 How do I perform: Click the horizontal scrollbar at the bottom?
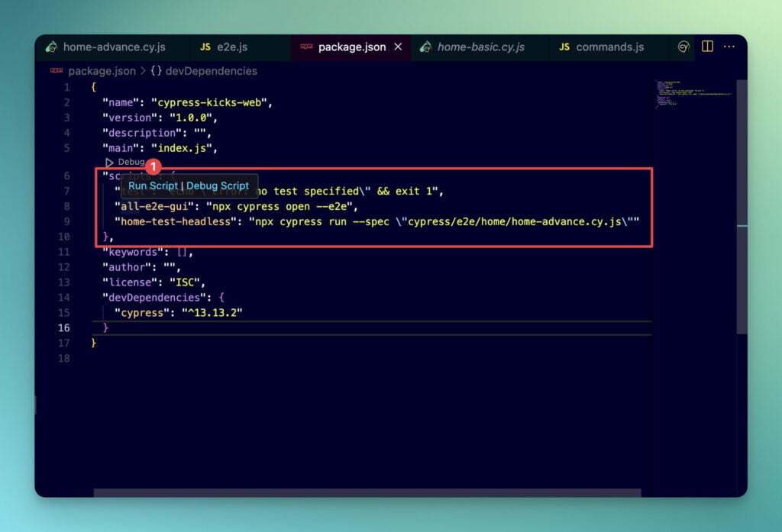click(x=367, y=492)
